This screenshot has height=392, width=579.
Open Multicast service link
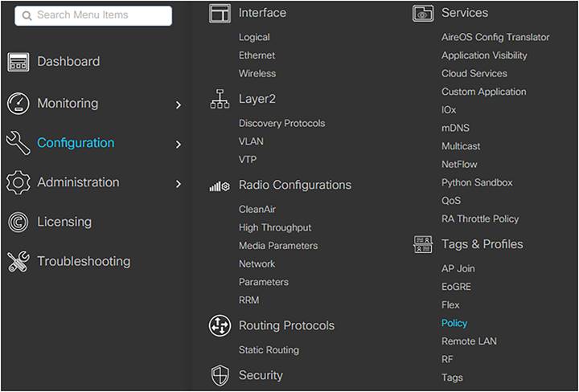click(461, 146)
